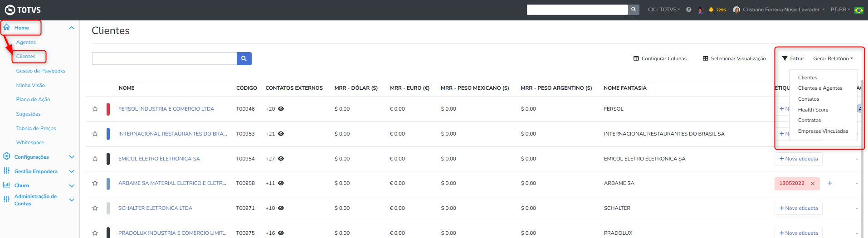
Task: Expand the Configurações sidebar section
Action: click(x=71, y=157)
